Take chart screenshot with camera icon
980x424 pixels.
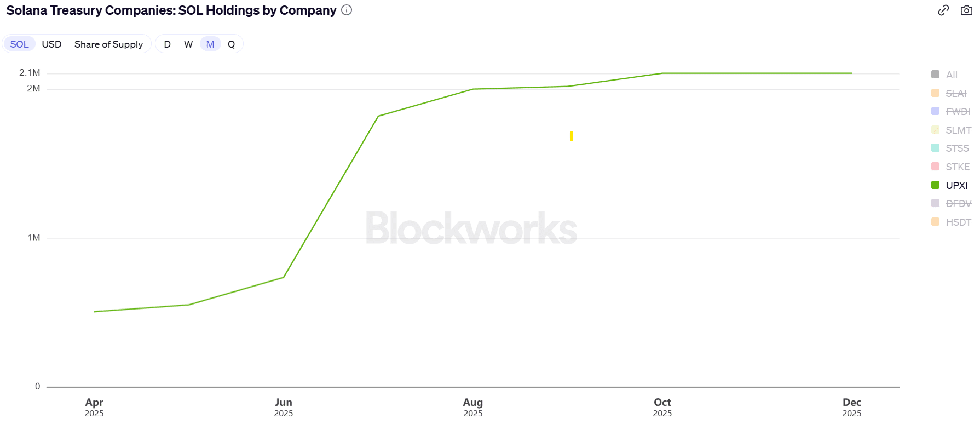[x=966, y=10]
